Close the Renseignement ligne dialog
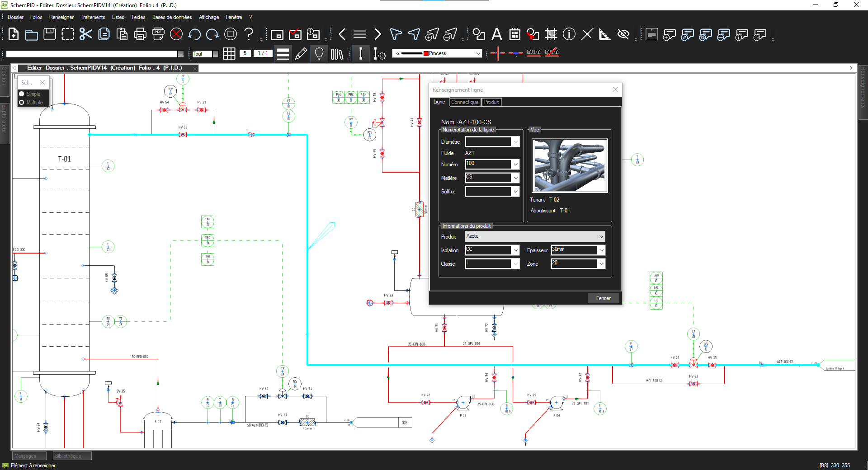 click(615, 89)
